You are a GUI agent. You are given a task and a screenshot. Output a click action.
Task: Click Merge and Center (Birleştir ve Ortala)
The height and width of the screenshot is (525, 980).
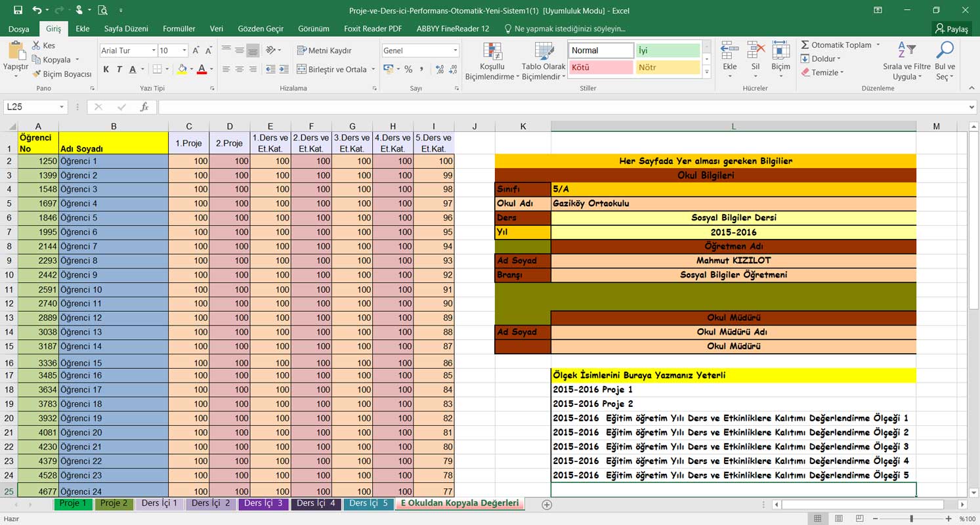click(x=331, y=69)
